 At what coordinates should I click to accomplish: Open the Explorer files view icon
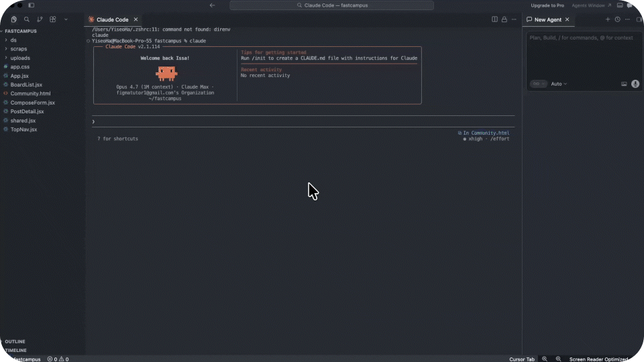(14, 19)
